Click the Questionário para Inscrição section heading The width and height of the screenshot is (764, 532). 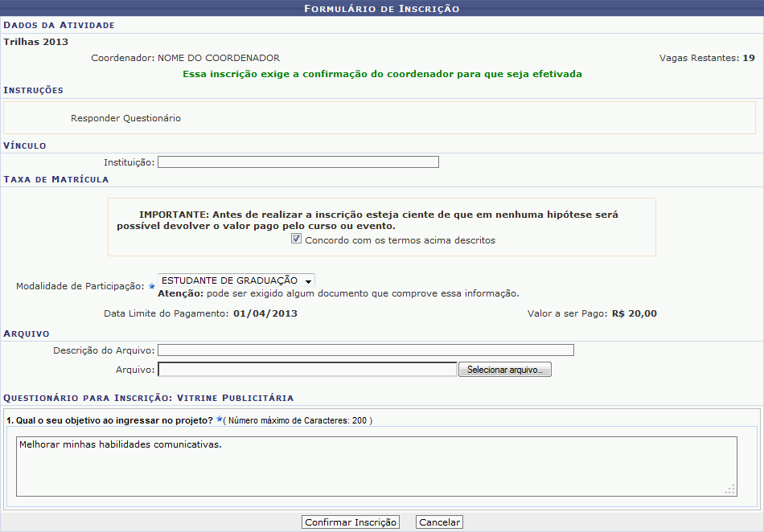pyautogui.click(x=149, y=398)
